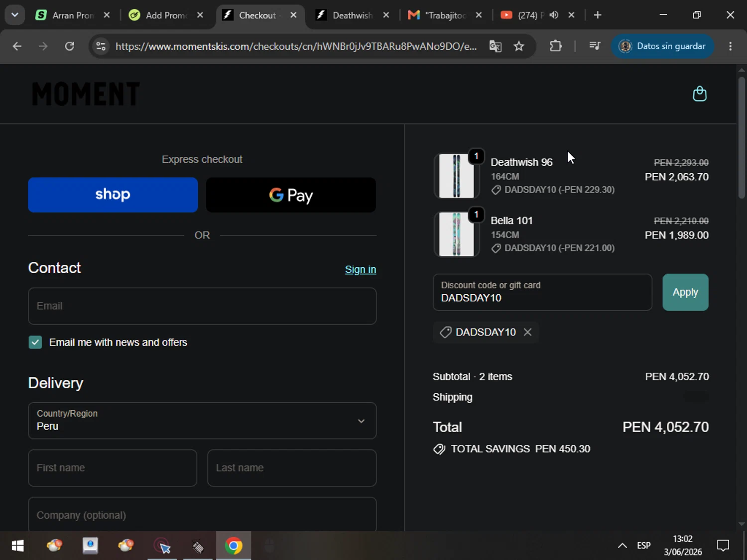
Task: Open the taskbar clock and date
Action: point(683,546)
